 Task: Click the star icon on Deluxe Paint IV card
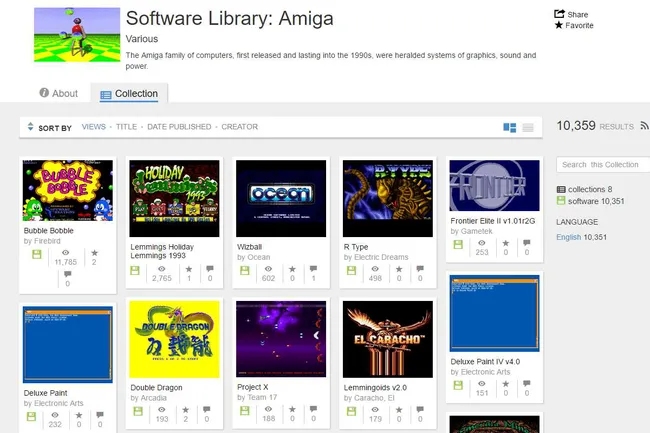pos(506,383)
